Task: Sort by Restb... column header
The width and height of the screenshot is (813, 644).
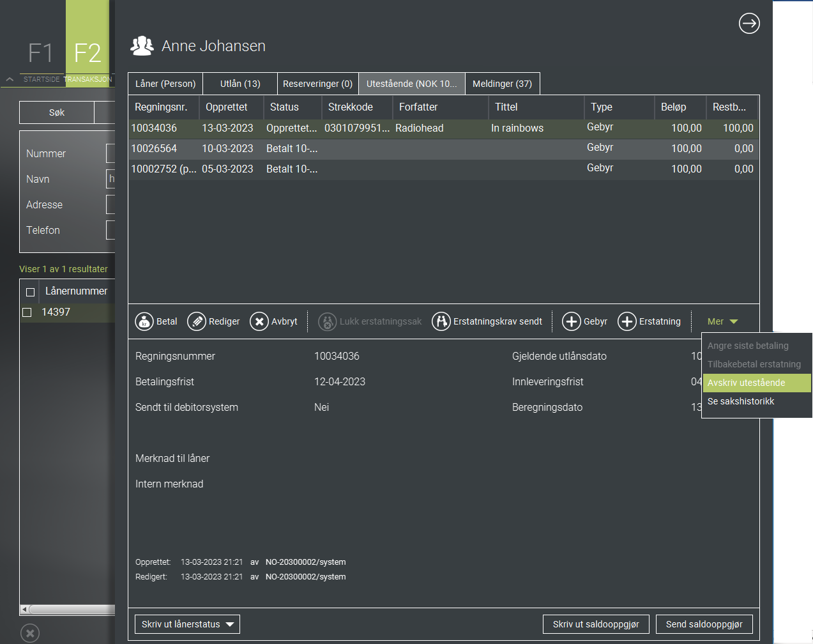Action: [733, 107]
